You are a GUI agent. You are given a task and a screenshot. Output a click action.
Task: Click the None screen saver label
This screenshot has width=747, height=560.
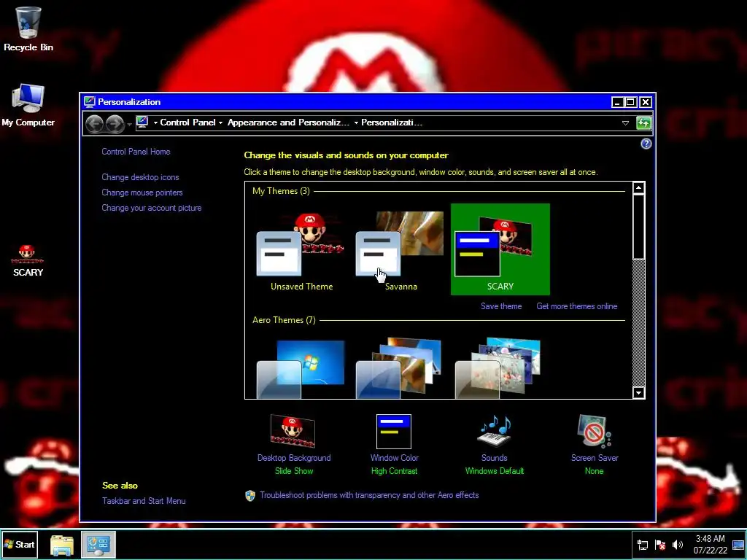click(x=594, y=471)
